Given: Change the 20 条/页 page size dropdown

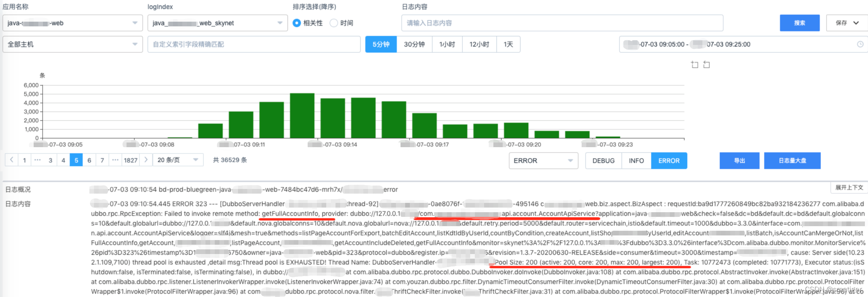Looking at the screenshot, I should pyautogui.click(x=178, y=160).
